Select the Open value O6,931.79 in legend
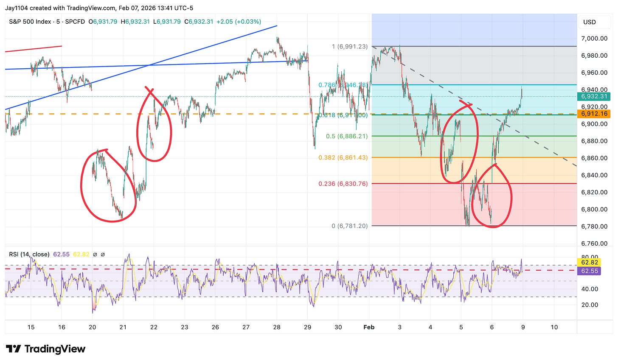618x364 pixels. 103,21
